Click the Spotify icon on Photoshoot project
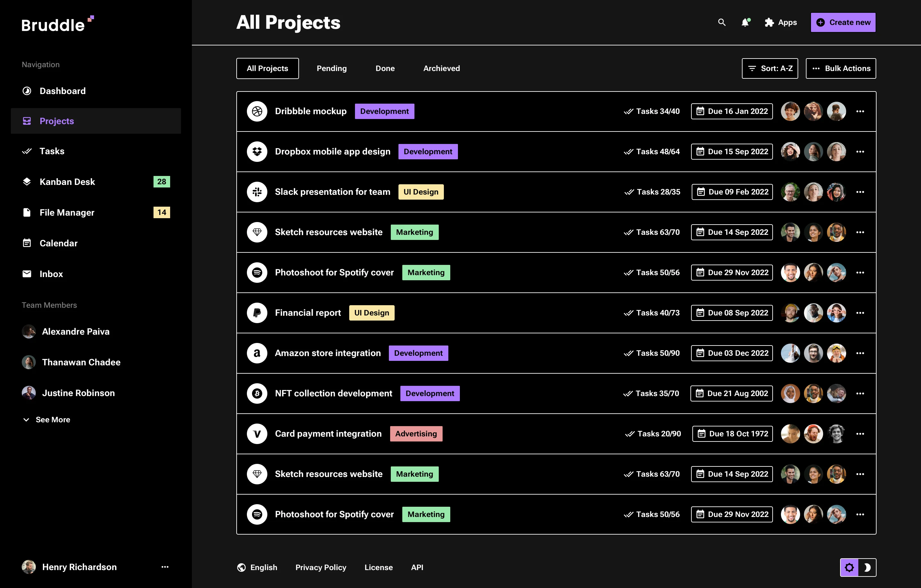The height and width of the screenshot is (588, 921). tap(257, 272)
